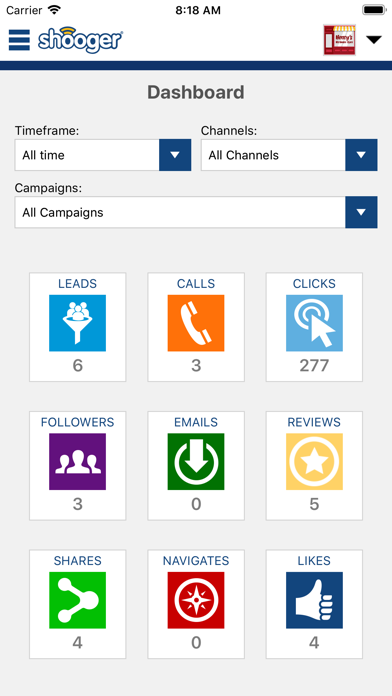Click the NAVIGATES label

click(x=196, y=561)
